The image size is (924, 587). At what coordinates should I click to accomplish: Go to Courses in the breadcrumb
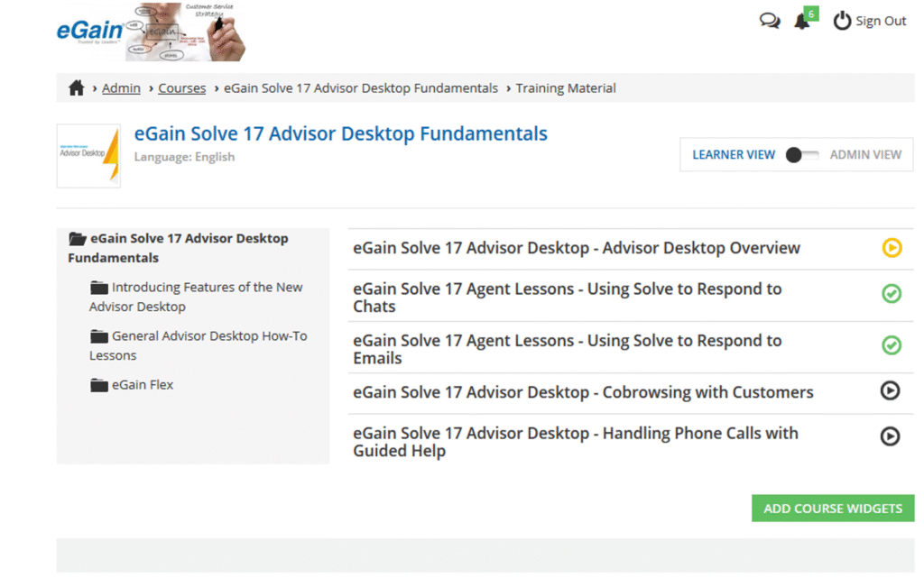(181, 88)
